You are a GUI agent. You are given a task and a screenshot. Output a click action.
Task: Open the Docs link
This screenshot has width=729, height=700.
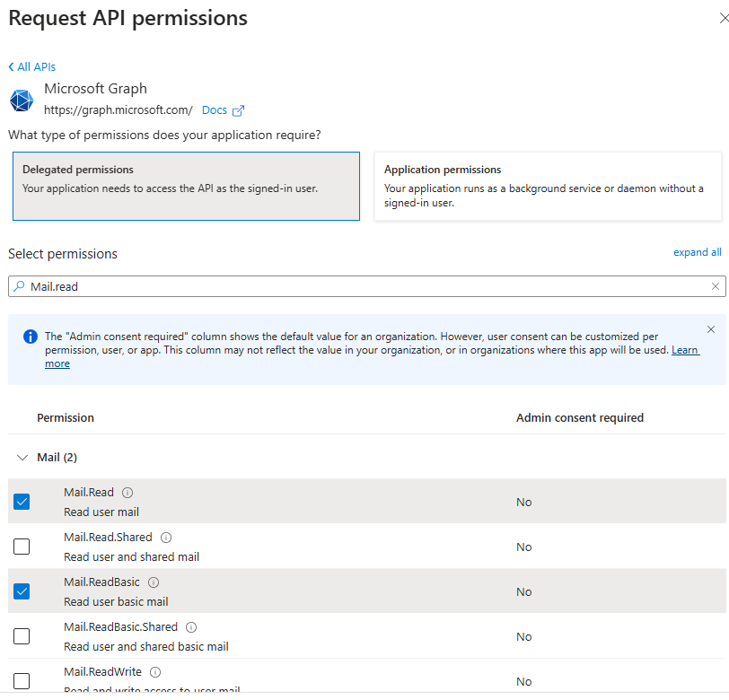pyautogui.click(x=215, y=110)
